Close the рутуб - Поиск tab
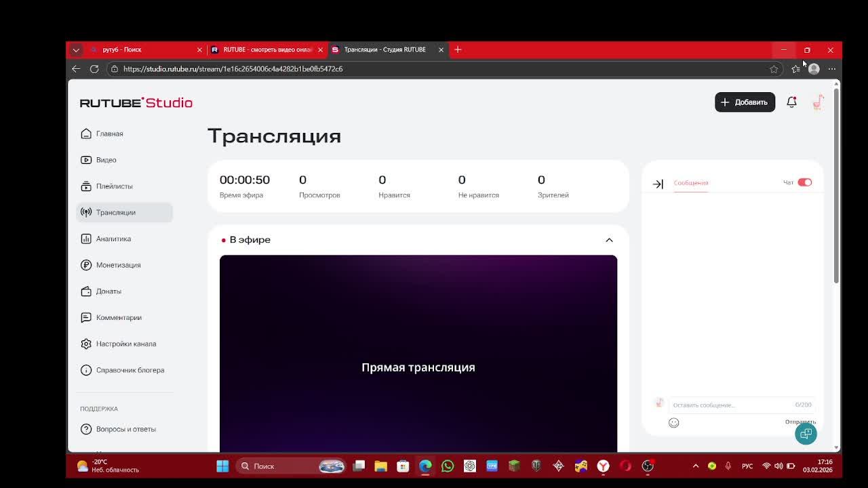Image resolution: width=868 pixels, height=488 pixels. pyautogui.click(x=199, y=49)
